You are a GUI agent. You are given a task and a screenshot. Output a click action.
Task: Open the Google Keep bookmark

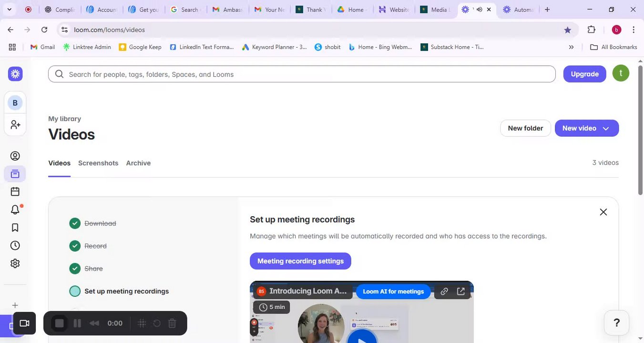140,47
